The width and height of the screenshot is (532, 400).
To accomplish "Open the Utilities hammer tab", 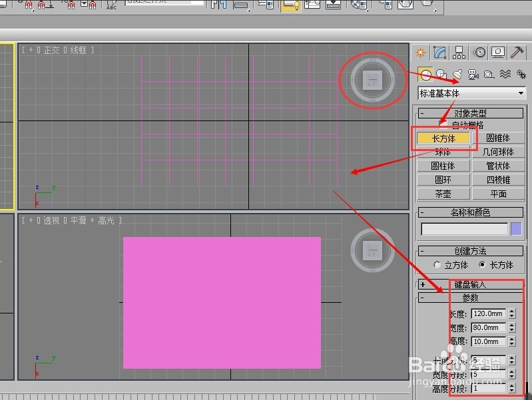I will click(x=517, y=53).
